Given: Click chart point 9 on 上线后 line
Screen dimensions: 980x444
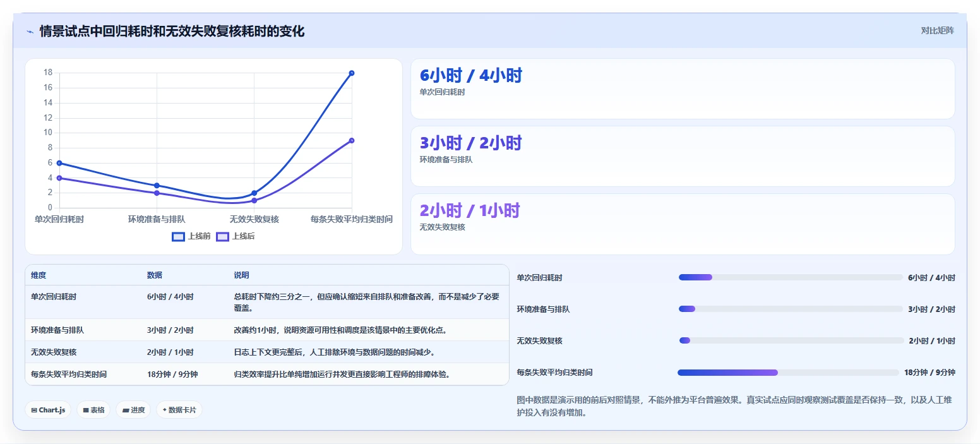Looking at the screenshot, I should click(x=352, y=140).
